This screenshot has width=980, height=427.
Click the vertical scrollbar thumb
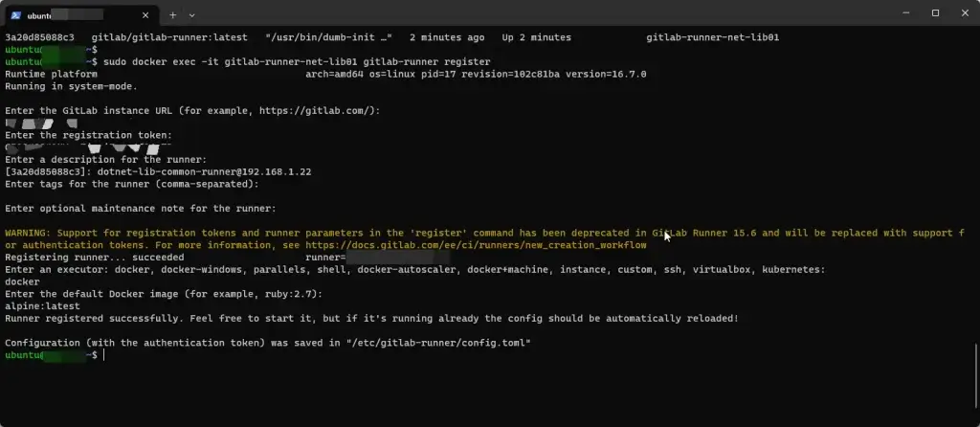point(975,374)
